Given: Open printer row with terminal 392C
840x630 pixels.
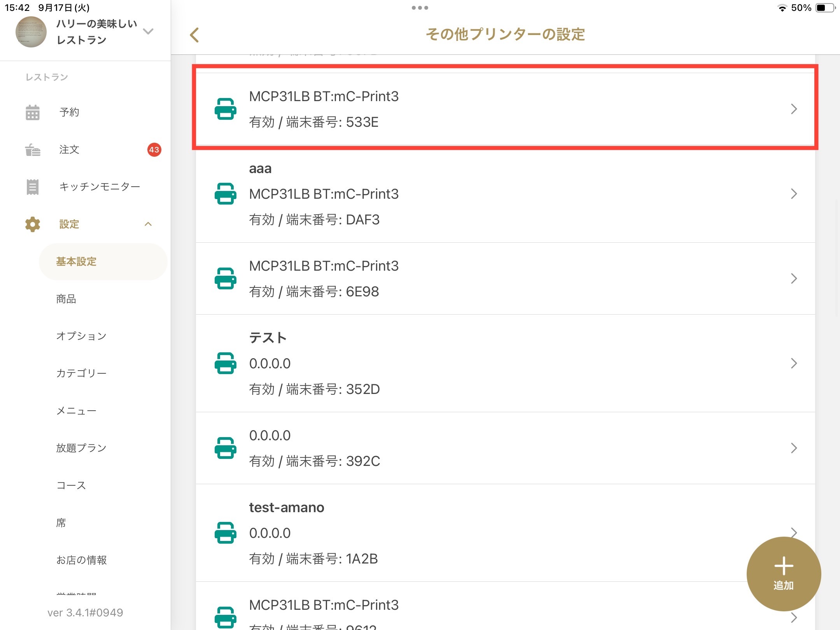Looking at the screenshot, I should (x=505, y=448).
